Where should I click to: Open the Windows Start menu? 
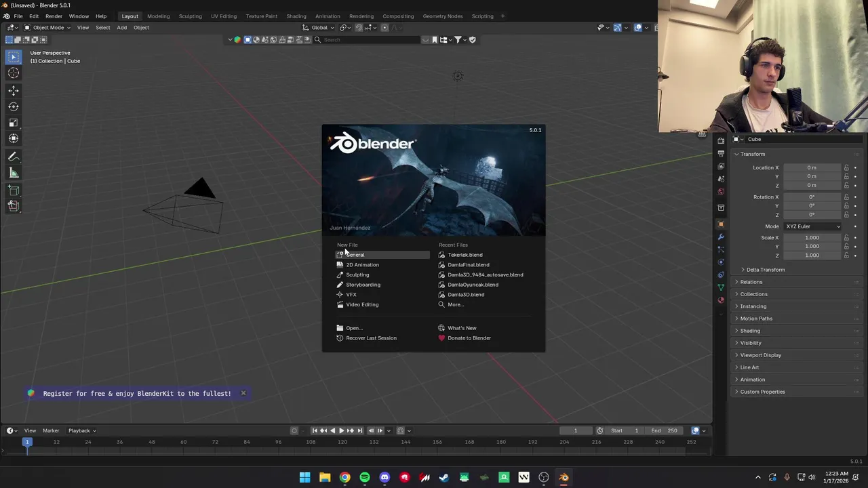(x=305, y=477)
